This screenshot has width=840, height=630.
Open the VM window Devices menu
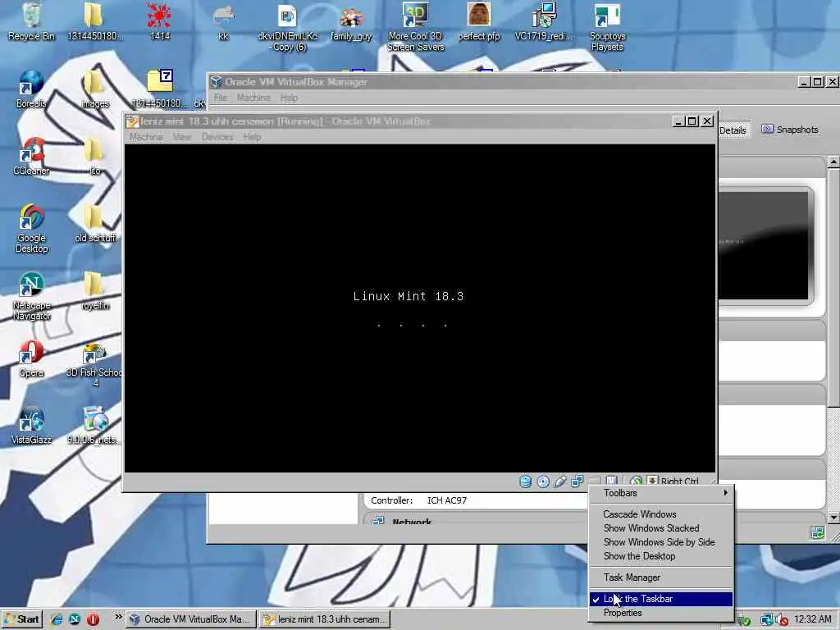pyautogui.click(x=217, y=137)
